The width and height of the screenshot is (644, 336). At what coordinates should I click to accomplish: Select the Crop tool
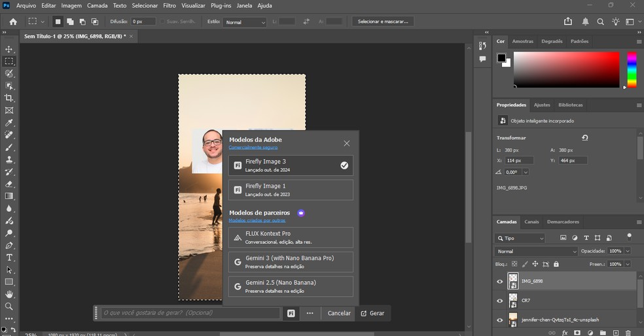point(9,98)
